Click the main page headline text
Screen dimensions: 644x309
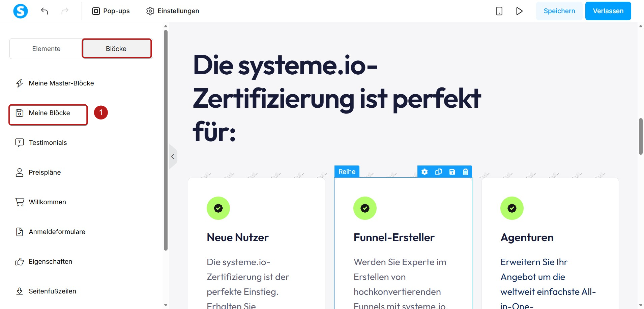click(336, 98)
